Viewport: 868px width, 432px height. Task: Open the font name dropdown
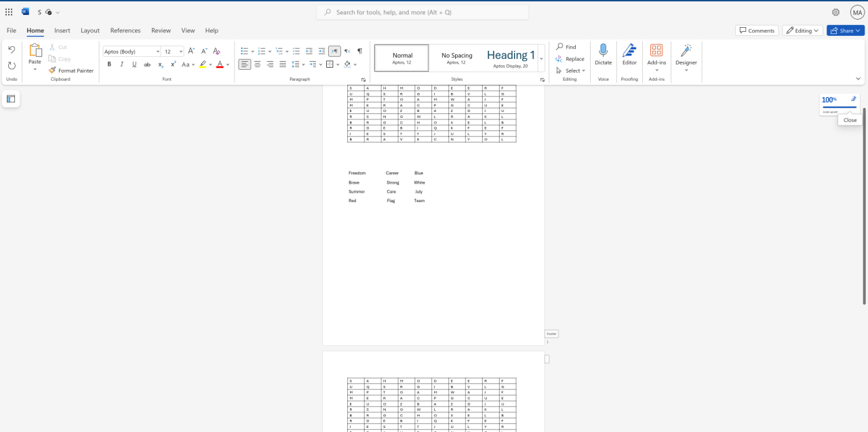158,52
